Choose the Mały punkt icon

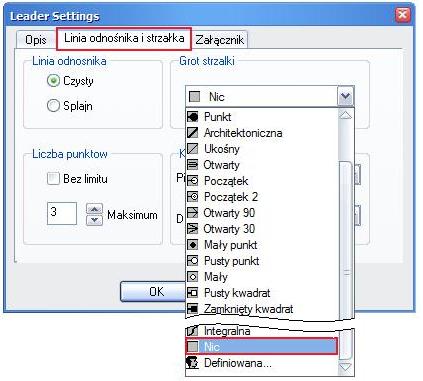coord(193,245)
